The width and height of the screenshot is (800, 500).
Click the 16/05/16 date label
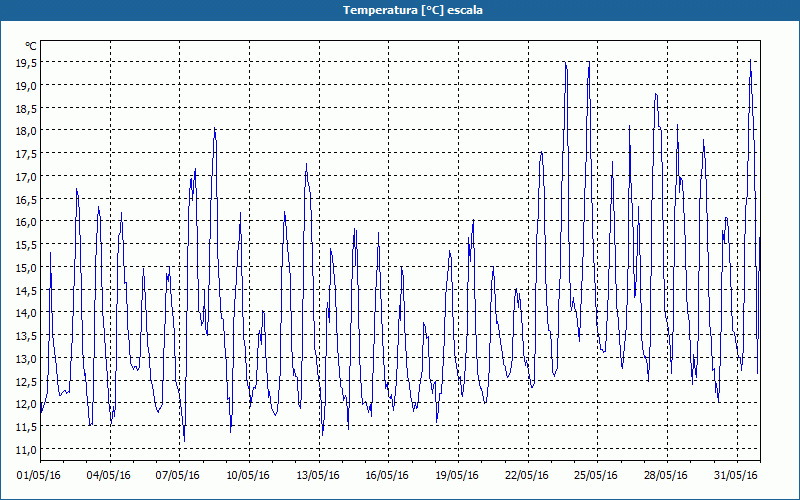click(x=387, y=475)
